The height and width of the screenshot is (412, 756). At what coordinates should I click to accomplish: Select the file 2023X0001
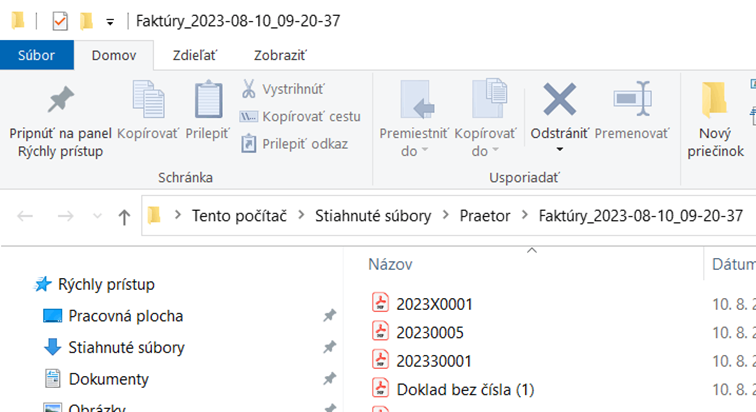coord(434,304)
